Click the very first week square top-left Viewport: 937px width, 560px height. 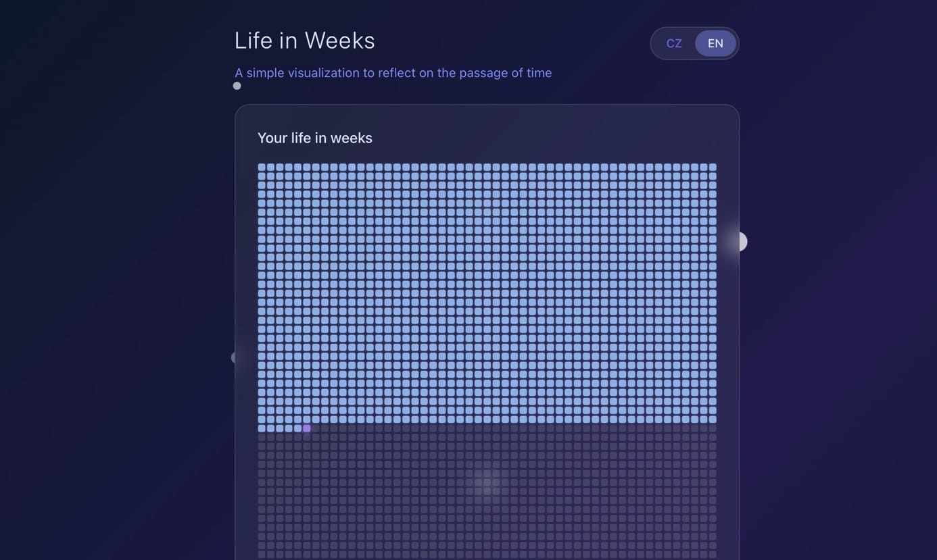point(261,166)
